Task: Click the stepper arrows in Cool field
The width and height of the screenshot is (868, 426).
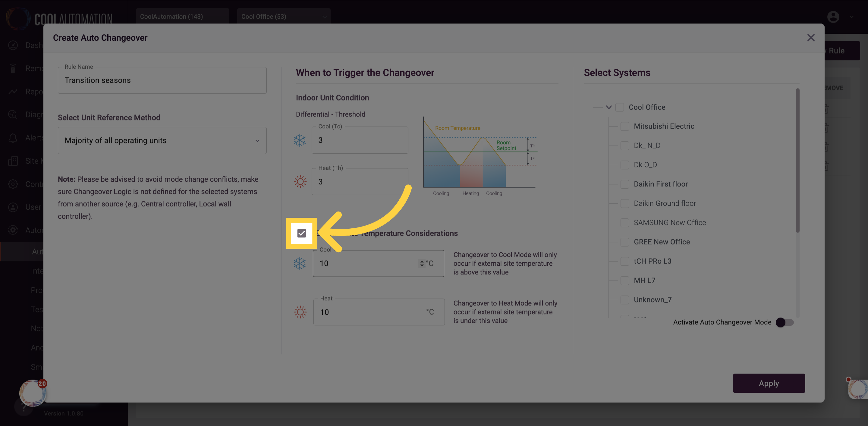Action: point(422,263)
